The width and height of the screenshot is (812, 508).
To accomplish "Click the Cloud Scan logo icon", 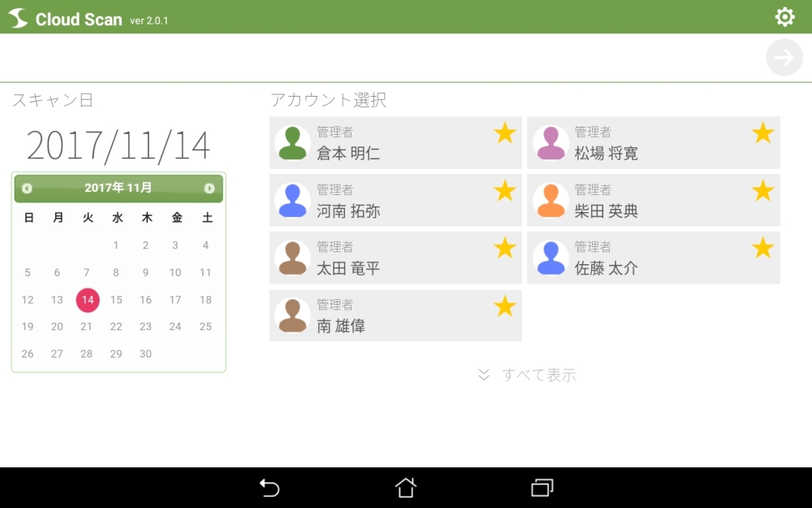I will (18, 18).
